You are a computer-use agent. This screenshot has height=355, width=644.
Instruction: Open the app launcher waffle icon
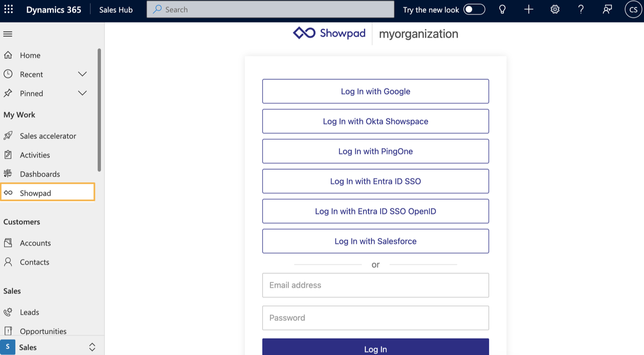click(x=8, y=9)
